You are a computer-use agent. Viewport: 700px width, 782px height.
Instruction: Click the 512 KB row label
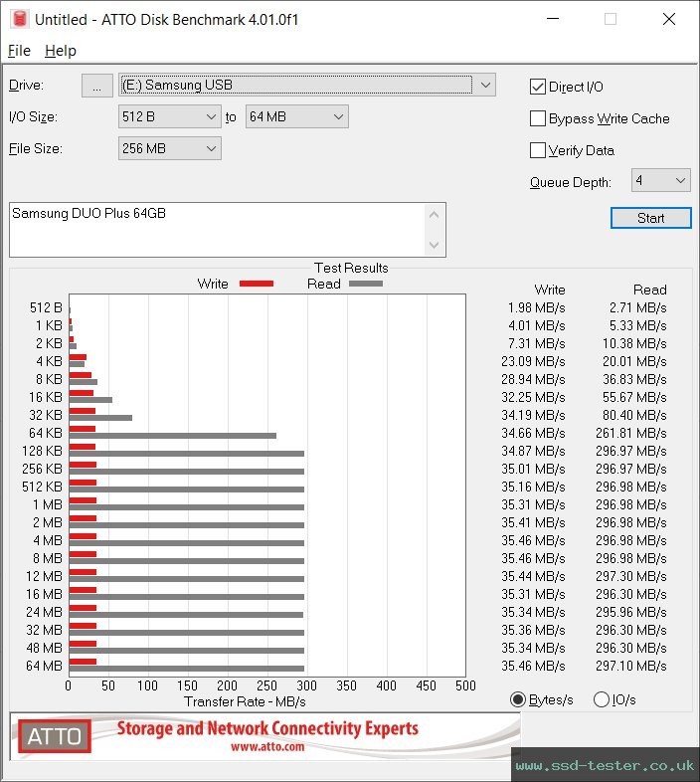(x=42, y=487)
